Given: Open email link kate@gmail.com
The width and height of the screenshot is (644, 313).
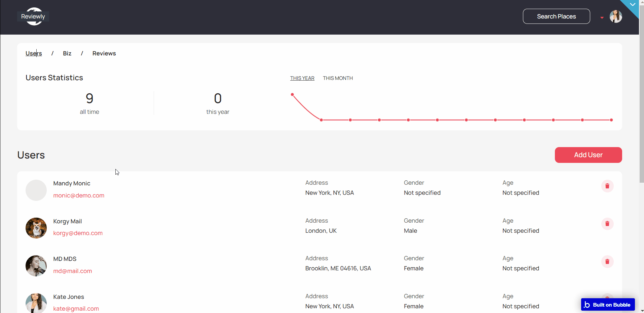Looking at the screenshot, I should click(76, 309).
